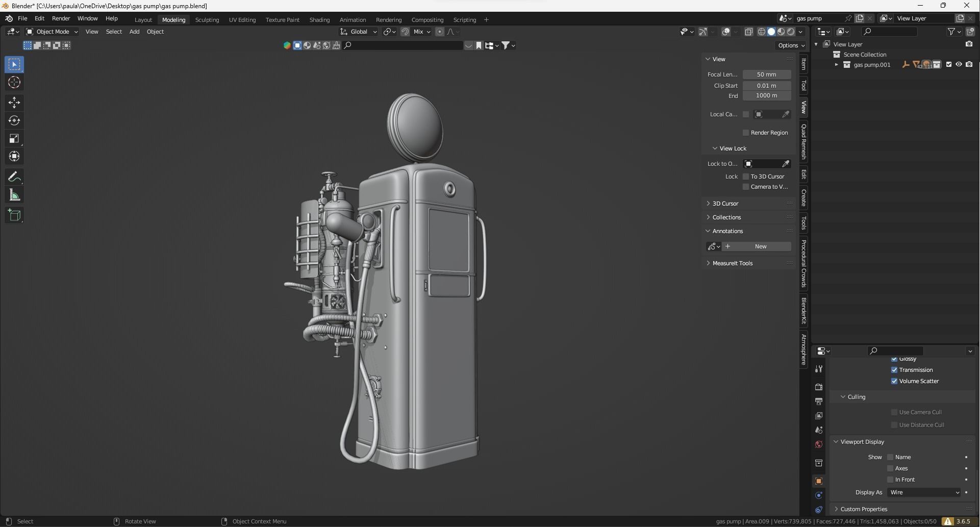Viewport: 980px width, 527px height.
Task: Switch to the Shading workspace tab
Action: click(319, 20)
